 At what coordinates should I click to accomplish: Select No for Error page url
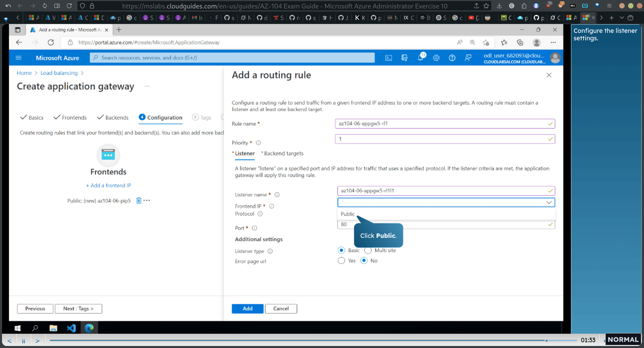tap(364, 261)
